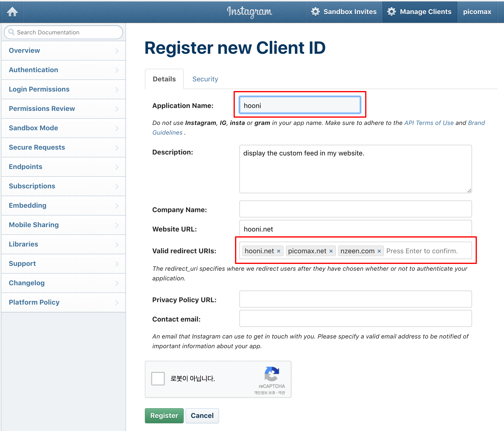Open the Changelog docs section
The image size is (504, 431).
click(x=63, y=283)
